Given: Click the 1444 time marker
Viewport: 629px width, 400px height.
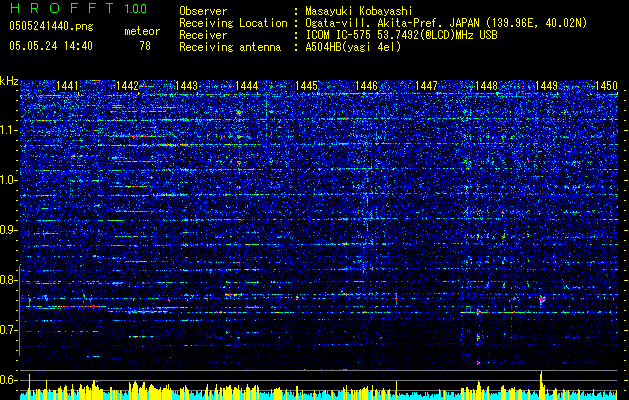Looking at the screenshot, I should click(x=246, y=86).
